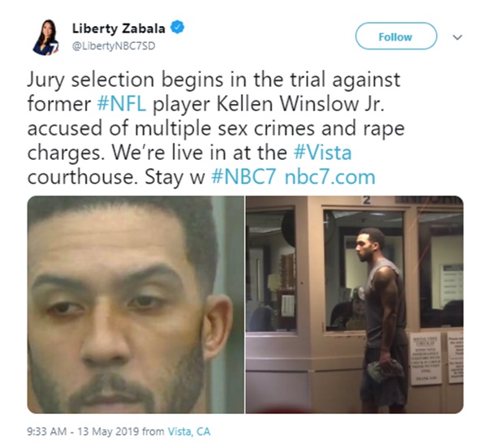487x448 pixels.
Task: Open the #Vista hashtag
Action: [322, 153]
